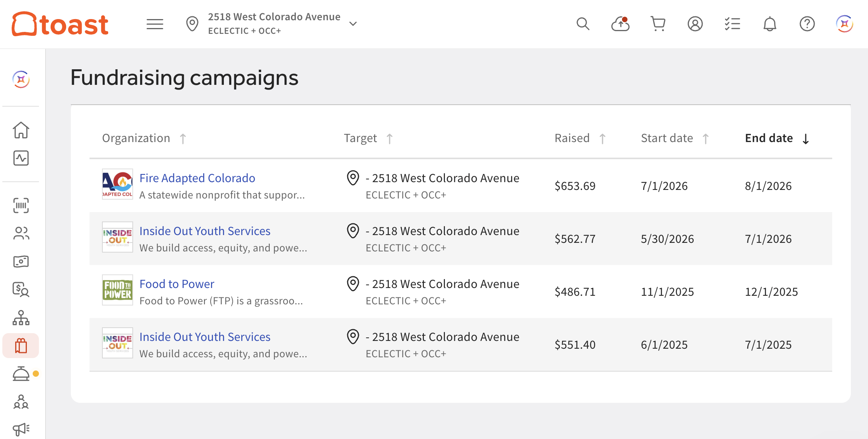Click the end date 12/1/2025
Viewport: 868px width, 439px height.
pyautogui.click(x=771, y=291)
